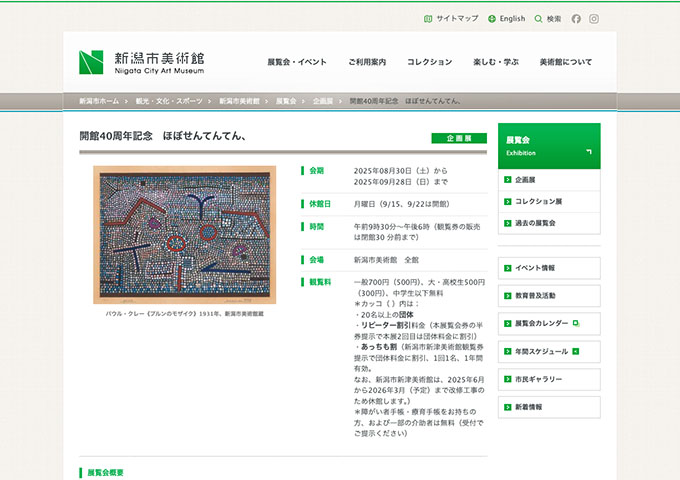This screenshot has height=480, width=680.
Task: Click the arrow icon beside 教育普及活動
Action: (x=508, y=296)
